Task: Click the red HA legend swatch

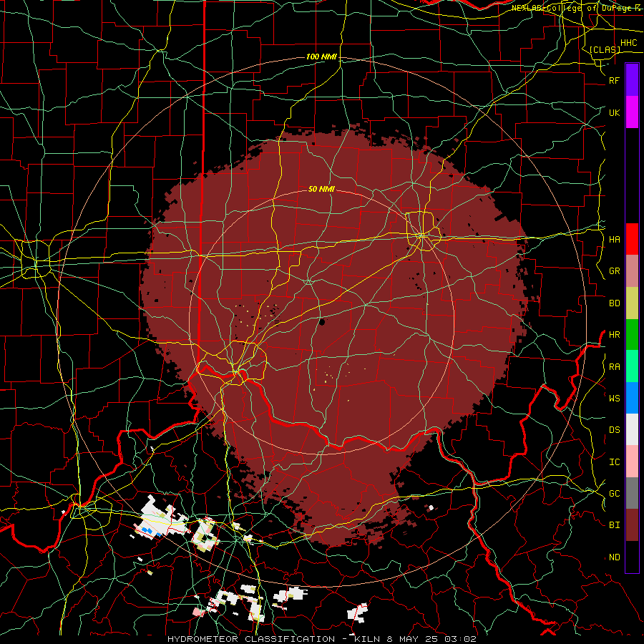Action: [632, 239]
